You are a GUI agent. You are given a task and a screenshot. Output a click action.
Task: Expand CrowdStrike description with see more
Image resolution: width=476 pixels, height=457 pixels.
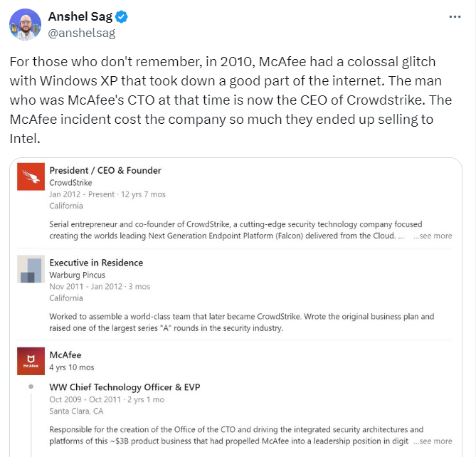[x=433, y=236]
